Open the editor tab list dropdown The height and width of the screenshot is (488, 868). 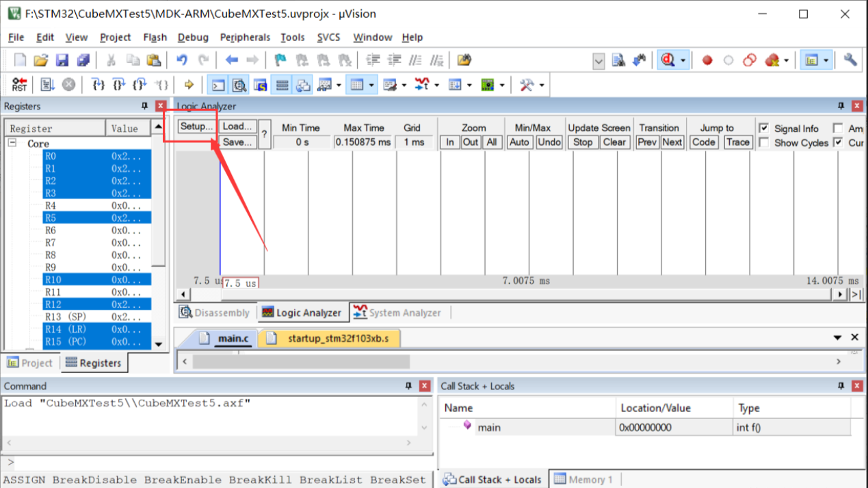coord(837,337)
